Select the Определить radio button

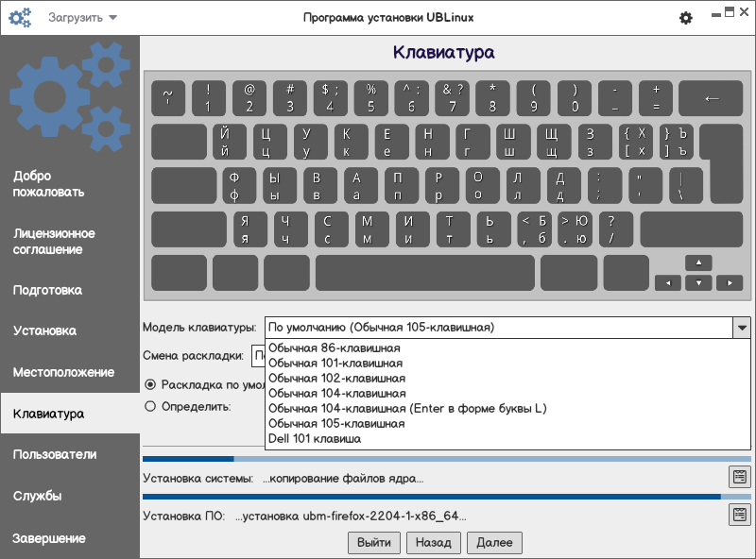point(150,406)
